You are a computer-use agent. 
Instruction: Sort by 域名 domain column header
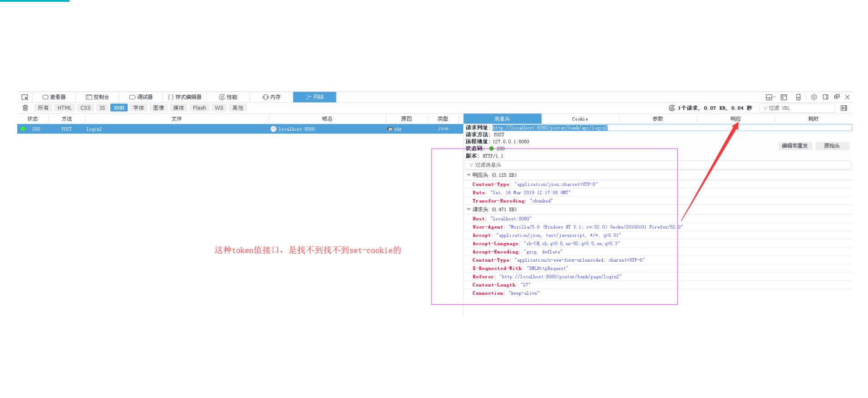click(327, 119)
